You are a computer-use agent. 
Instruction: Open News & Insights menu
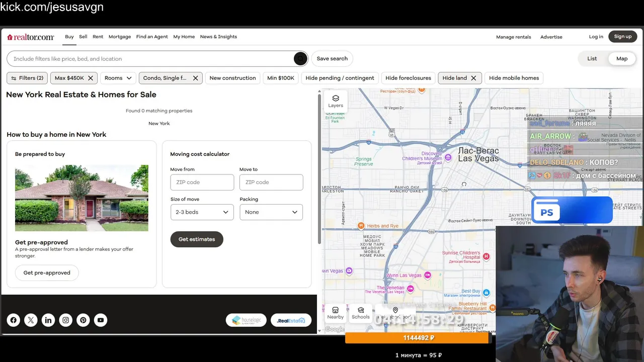(218, 37)
